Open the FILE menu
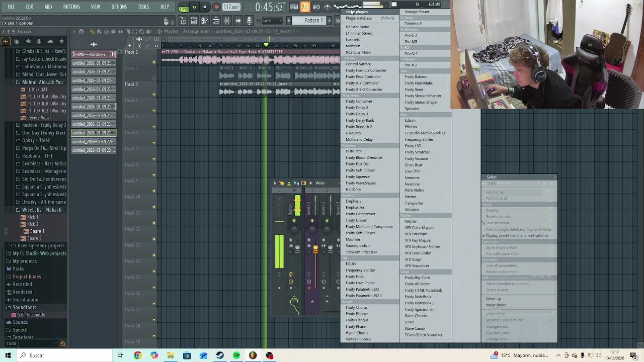Image resolution: width=644 pixels, height=362 pixels. point(11,7)
